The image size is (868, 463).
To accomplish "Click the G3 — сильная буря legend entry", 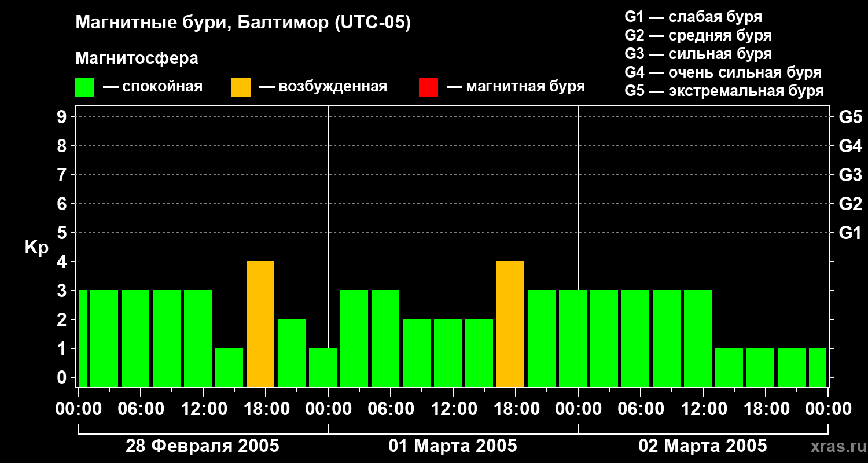I will click(x=698, y=54).
